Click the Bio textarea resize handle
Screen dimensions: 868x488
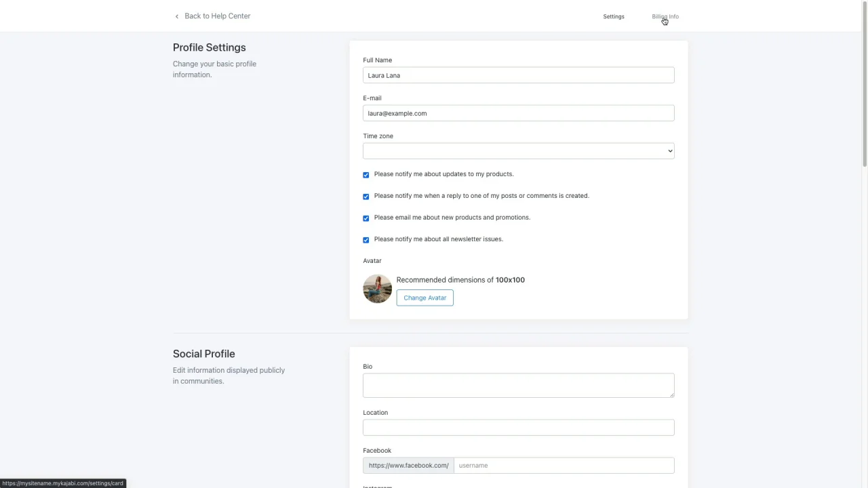[671, 394]
